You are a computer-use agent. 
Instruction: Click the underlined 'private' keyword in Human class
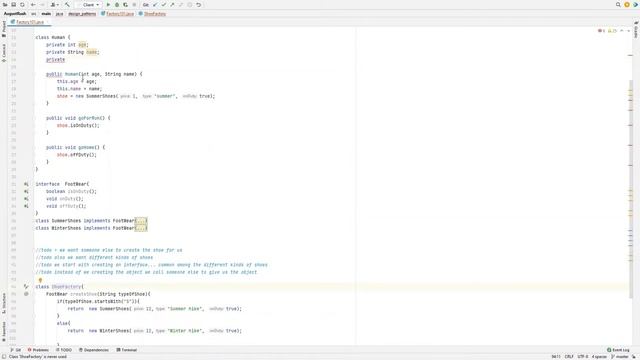click(56, 60)
